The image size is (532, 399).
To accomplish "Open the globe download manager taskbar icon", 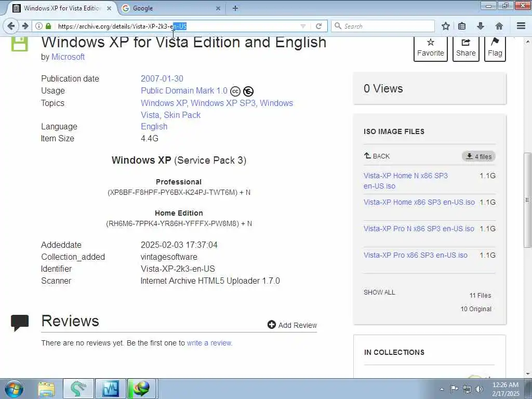I will point(141,389).
